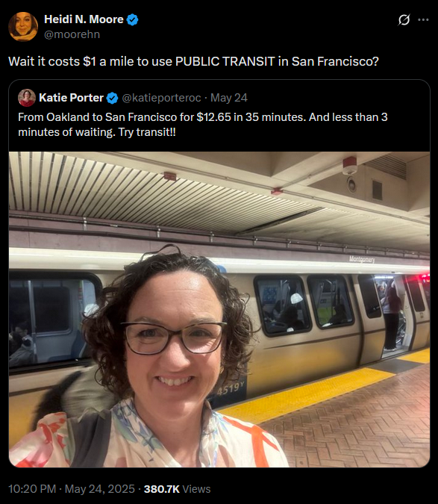The image size is (438, 504).
Task: Open the Heidi N. Moore display name
Action: point(84,19)
